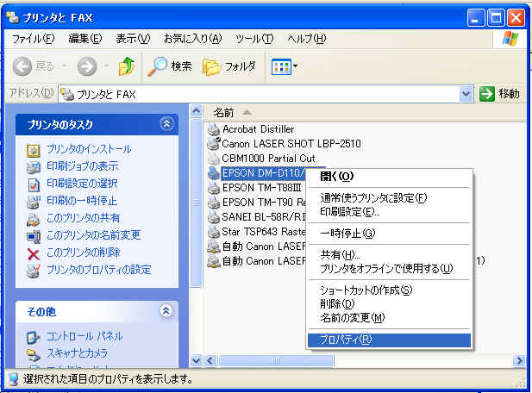Click the print jobs icon beside 印刷ジョブの表示
The height and width of the screenshot is (393, 532).
point(34,167)
